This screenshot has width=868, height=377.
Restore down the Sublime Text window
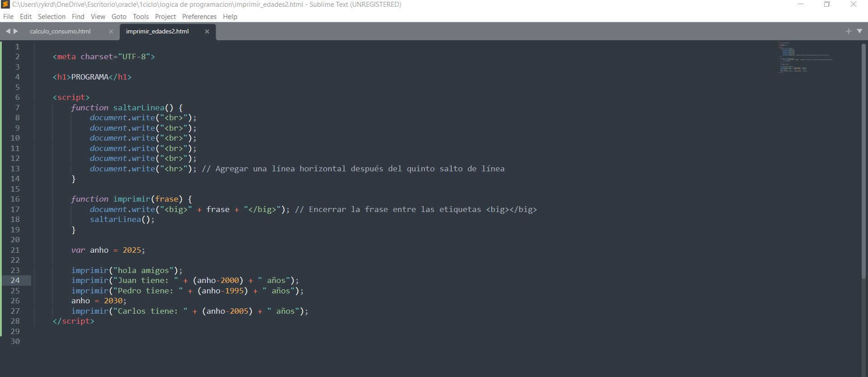point(827,5)
